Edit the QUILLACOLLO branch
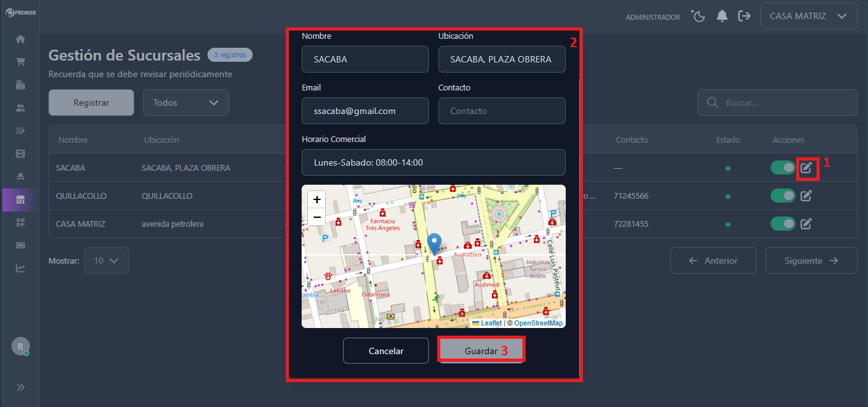 point(806,196)
